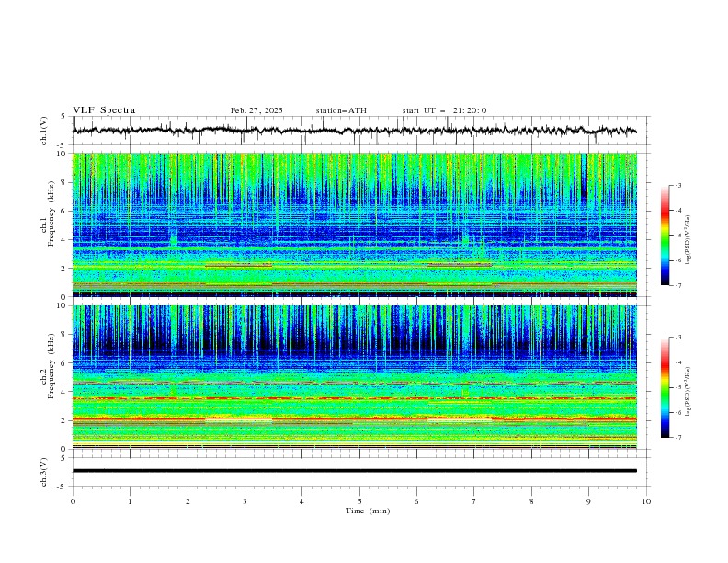Viewport: 728px width, 563px height.
Task: Click the "-4" label on the ch.2 colorbar
Action: click(x=678, y=362)
